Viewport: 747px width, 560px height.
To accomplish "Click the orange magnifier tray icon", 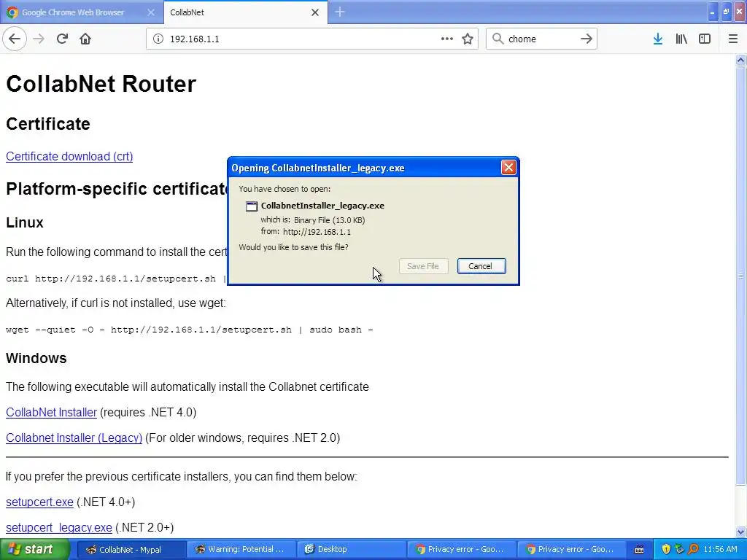I will (693, 549).
